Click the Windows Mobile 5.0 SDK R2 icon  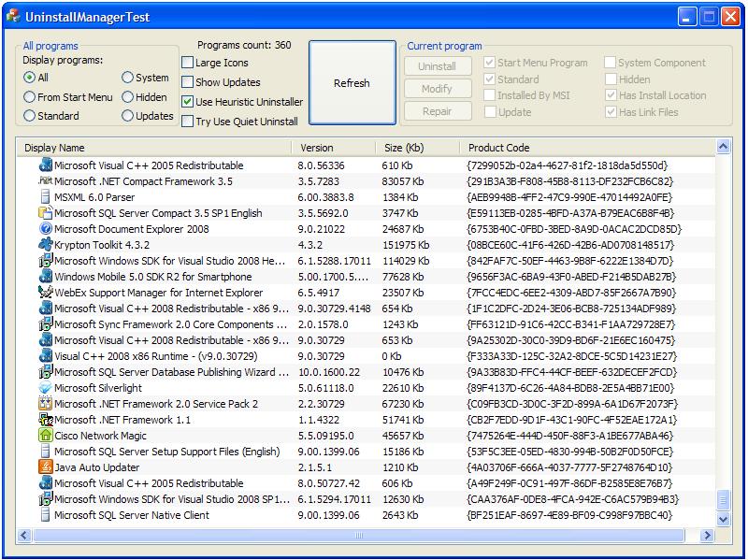click(x=45, y=277)
